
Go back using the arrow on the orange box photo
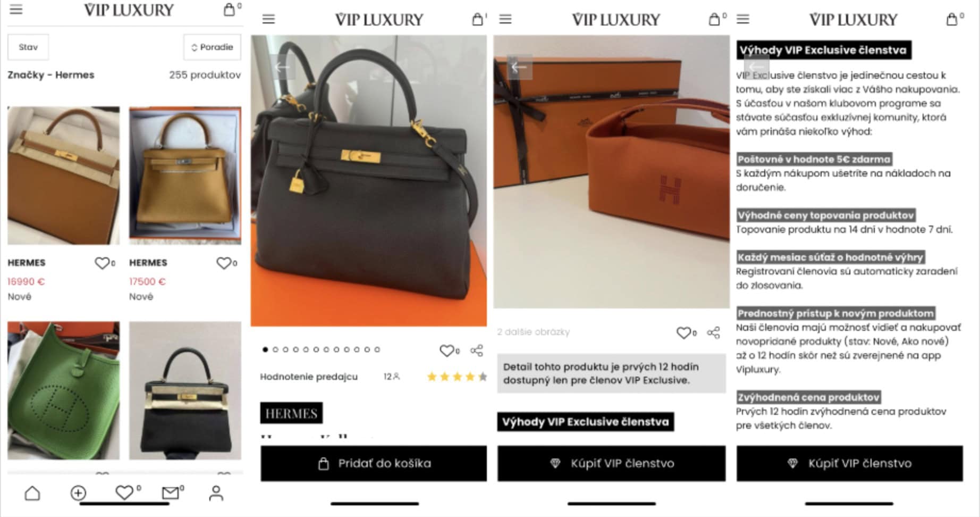[519, 67]
